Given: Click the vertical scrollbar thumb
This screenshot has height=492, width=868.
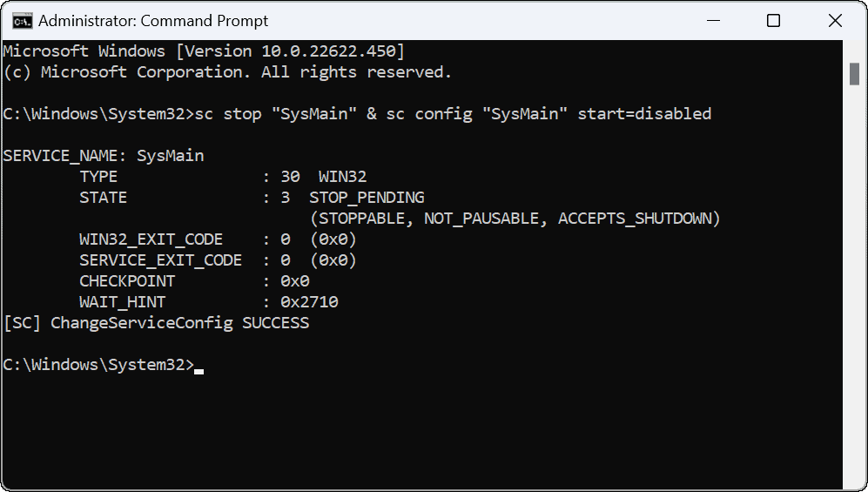Looking at the screenshot, I should click(x=855, y=74).
